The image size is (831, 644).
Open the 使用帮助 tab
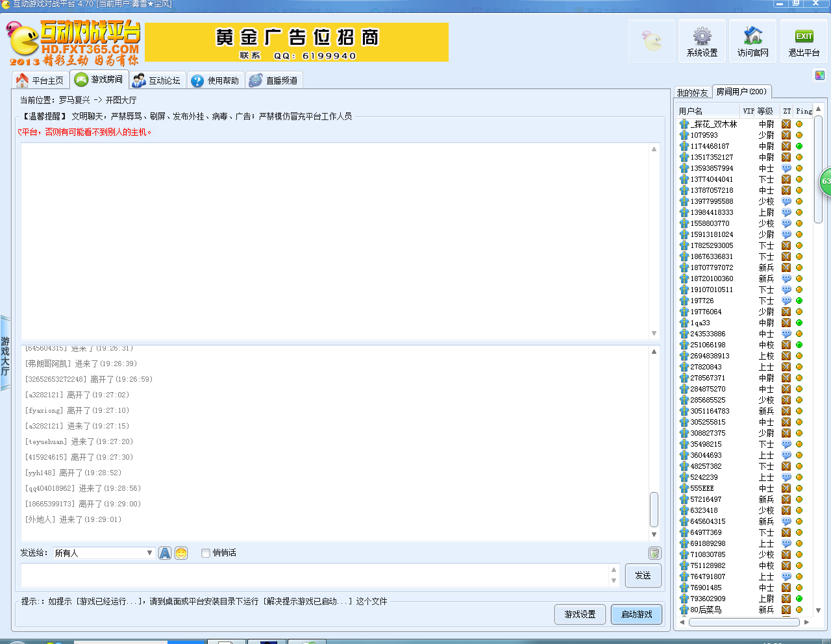click(x=216, y=79)
